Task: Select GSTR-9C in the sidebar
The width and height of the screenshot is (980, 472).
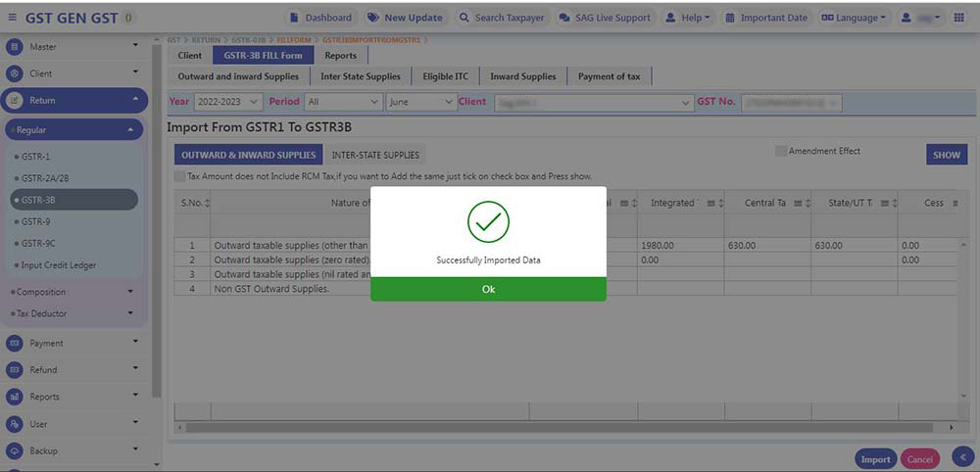Action: 40,243
